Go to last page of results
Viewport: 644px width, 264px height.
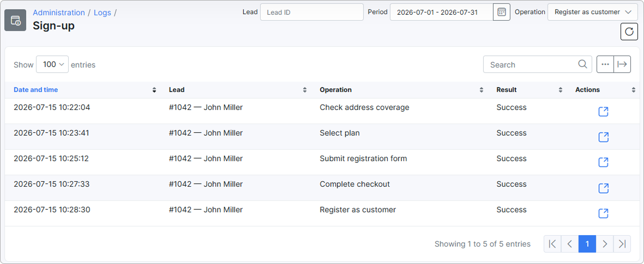(x=622, y=244)
